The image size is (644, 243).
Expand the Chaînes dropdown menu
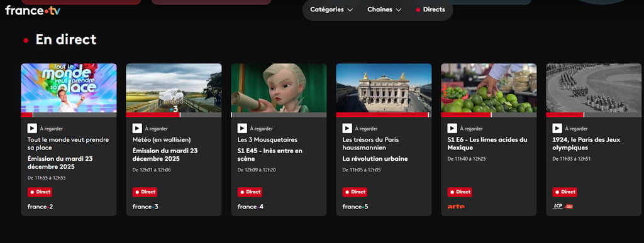coord(384,9)
